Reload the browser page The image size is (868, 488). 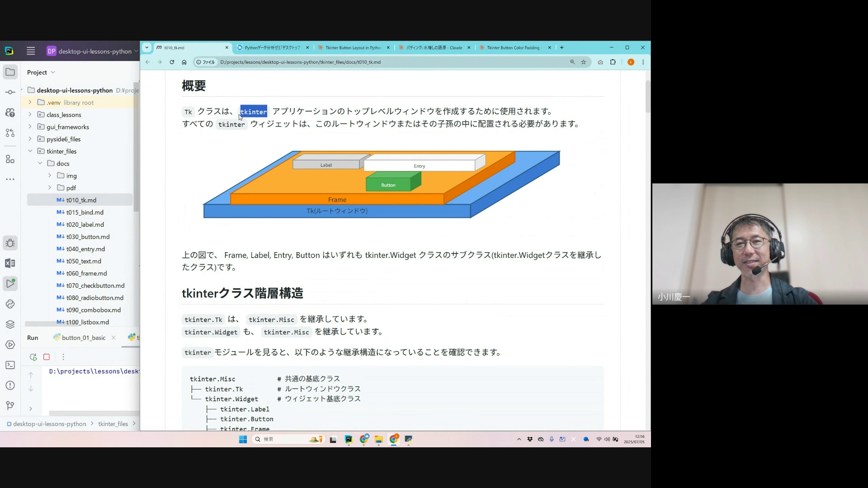pos(172,62)
